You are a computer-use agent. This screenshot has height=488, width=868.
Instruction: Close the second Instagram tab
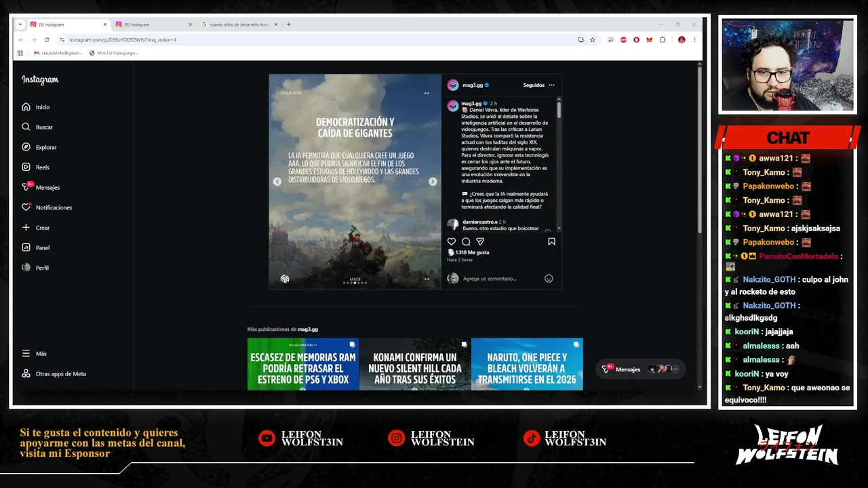(190, 24)
